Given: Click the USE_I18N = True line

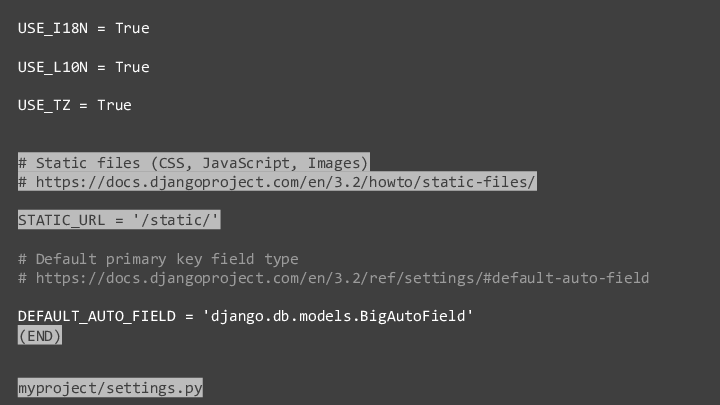Looking at the screenshot, I should (84, 28).
